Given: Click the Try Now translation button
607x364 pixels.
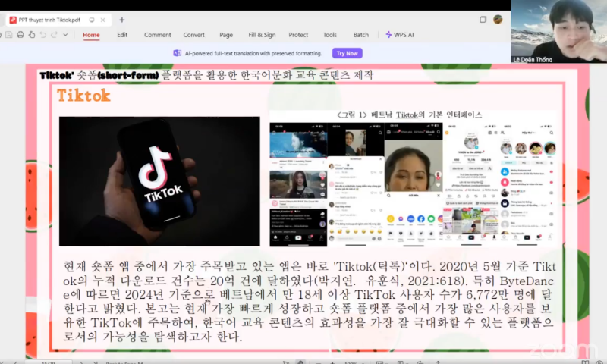Looking at the screenshot, I should (348, 53).
